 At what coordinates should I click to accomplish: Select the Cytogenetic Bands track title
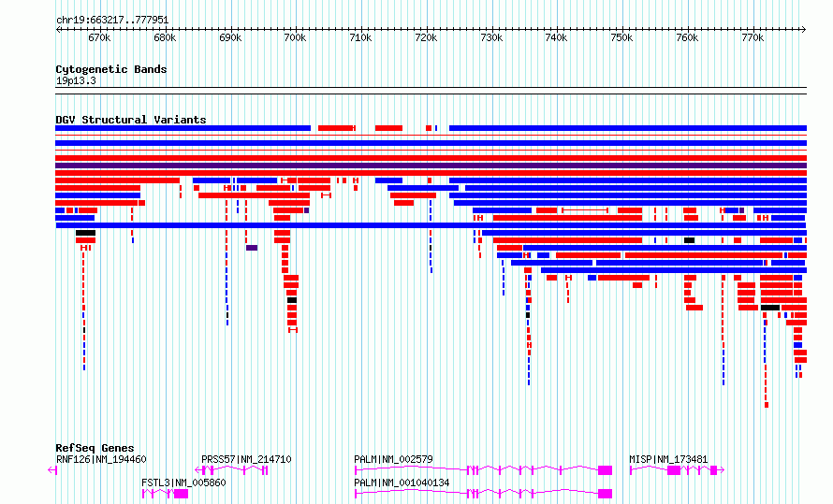point(111,69)
